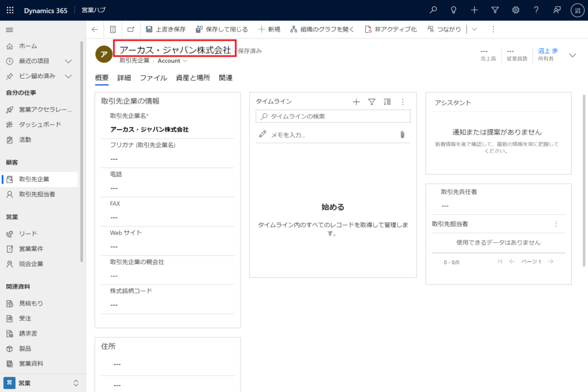Open the Dynamics 365 app launcher waffle
Screen dimensions: 588x392
10,10
